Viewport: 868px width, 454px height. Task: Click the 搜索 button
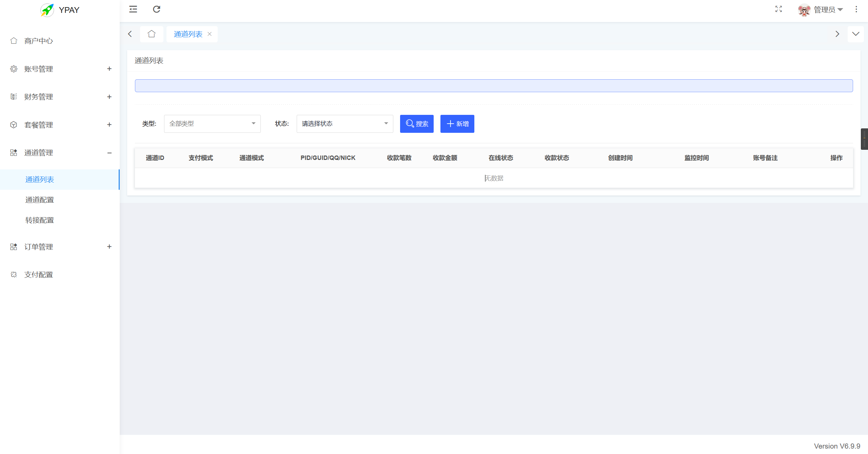pos(417,124)
